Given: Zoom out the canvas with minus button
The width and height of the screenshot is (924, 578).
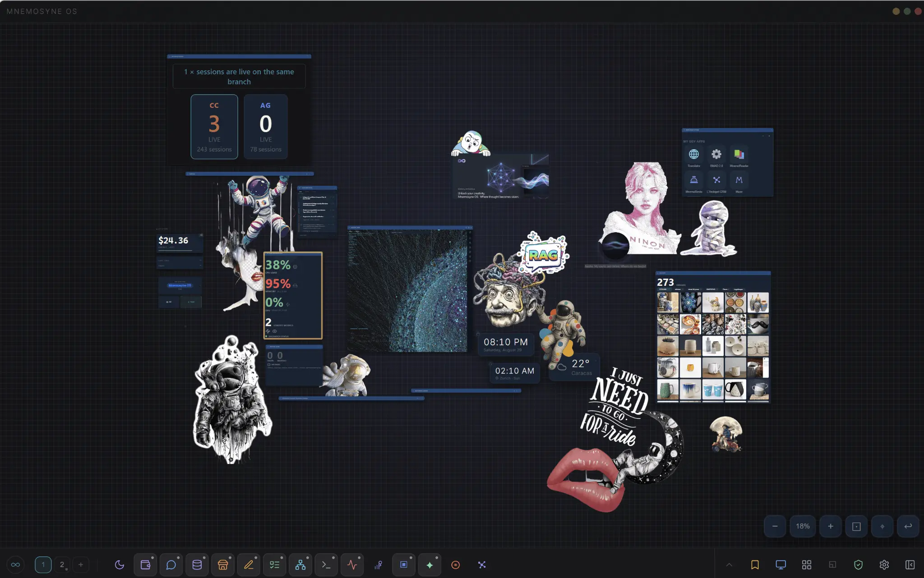Looking at the screenshot, I should point(775,526).
